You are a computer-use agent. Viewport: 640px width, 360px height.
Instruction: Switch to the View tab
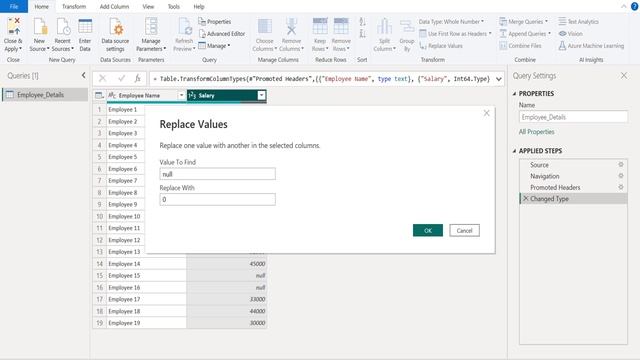pos(148,7)
